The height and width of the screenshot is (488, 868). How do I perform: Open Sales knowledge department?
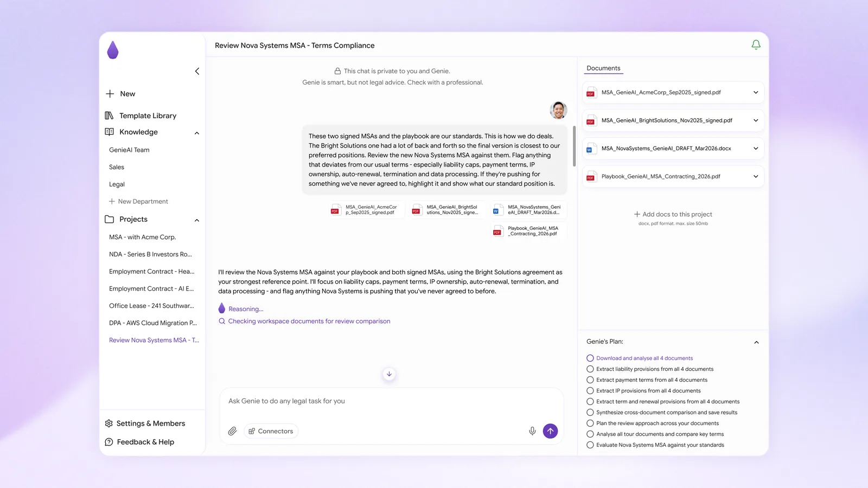pyautogui.click(x=117, y=167)
